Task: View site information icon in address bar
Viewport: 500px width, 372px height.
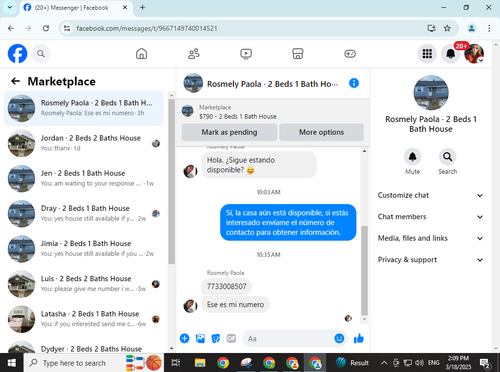Action: pyautogui.click(x=67, y=28)
